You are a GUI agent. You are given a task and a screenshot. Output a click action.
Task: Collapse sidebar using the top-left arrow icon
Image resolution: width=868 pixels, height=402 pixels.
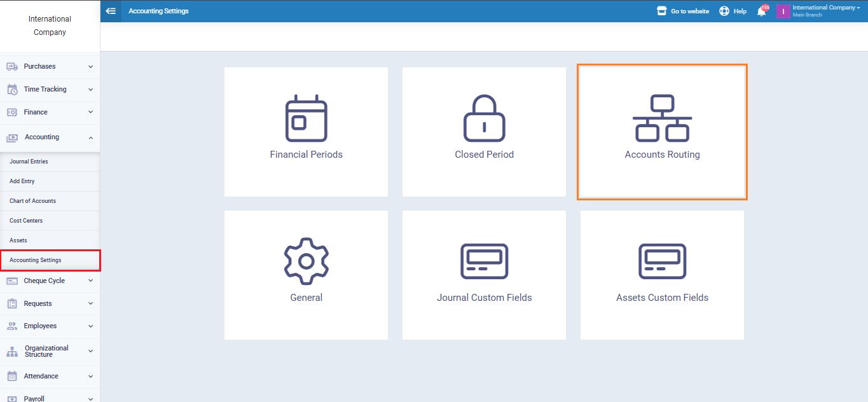tap(111, 11)
